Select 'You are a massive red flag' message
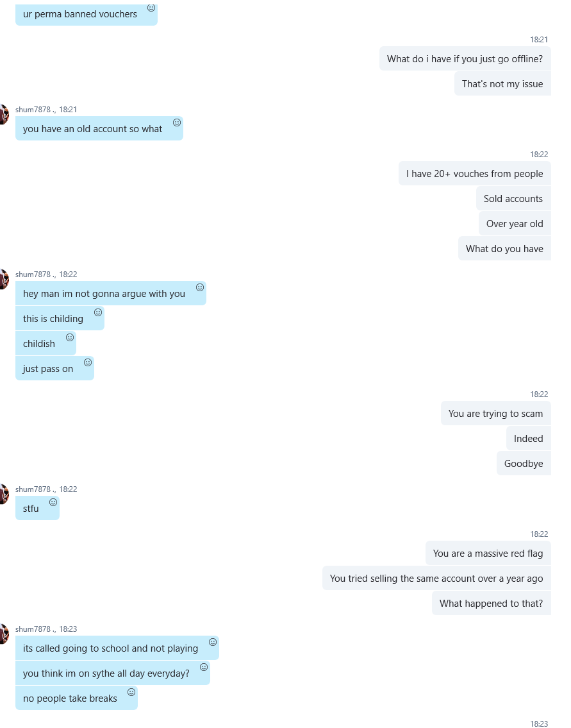This screenshot has width=571, height=728. tap(488, 553)
